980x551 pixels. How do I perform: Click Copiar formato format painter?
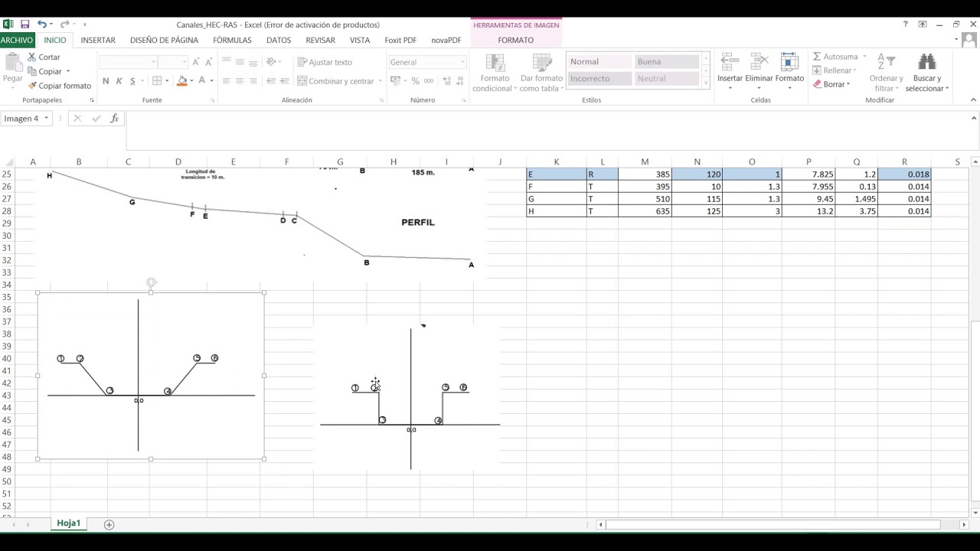pyautogui.click(x=59, y=86)
